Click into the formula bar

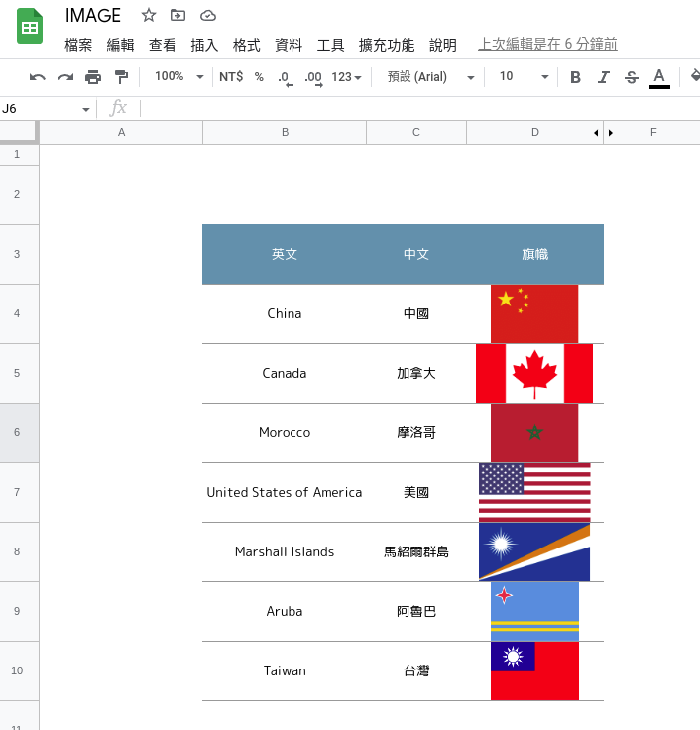click(418, 109)
